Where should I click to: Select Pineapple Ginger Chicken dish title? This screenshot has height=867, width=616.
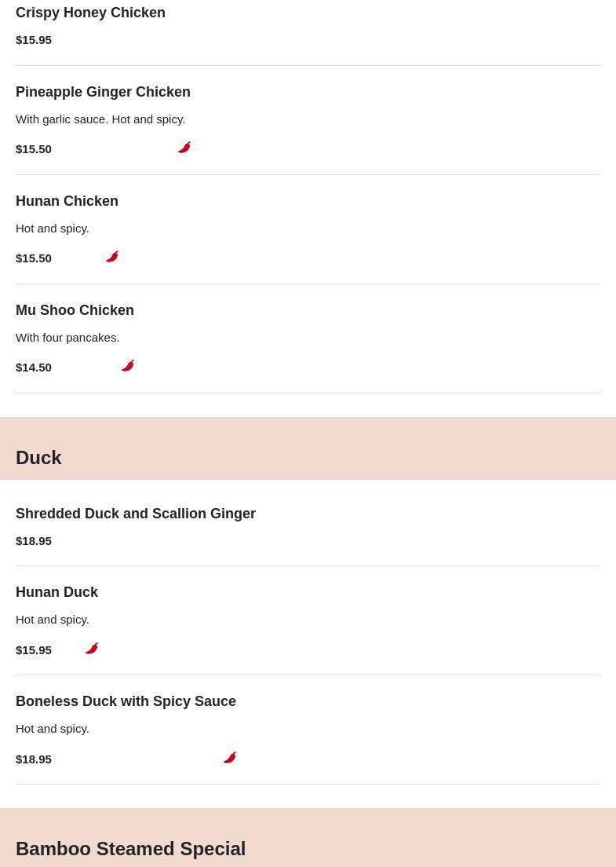tap(103, 92)
